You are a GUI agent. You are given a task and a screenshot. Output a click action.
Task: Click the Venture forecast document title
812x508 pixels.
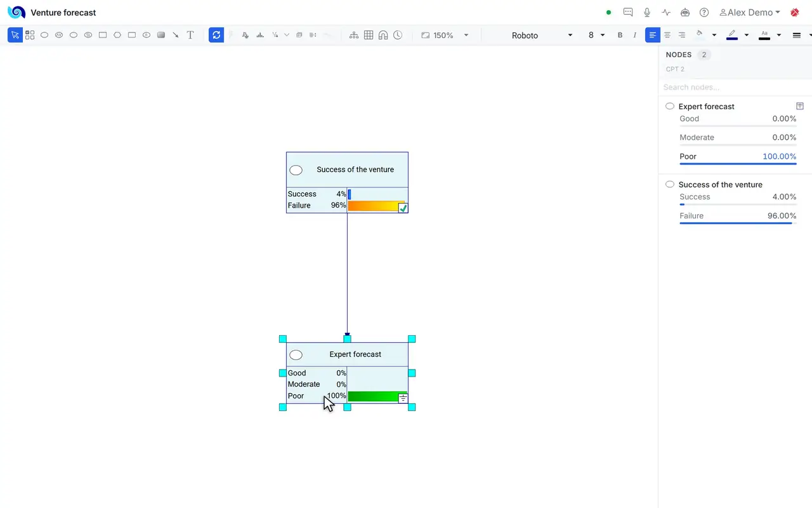pos(63,12)
